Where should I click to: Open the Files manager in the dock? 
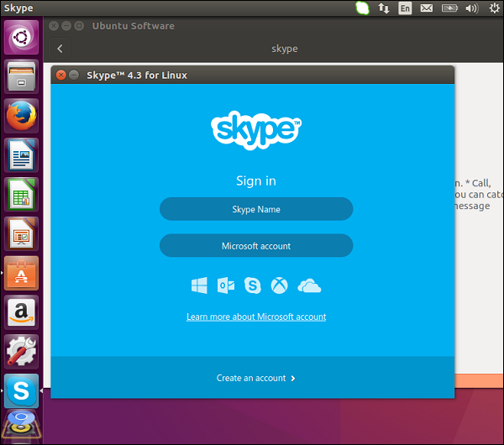coord(21,76)
